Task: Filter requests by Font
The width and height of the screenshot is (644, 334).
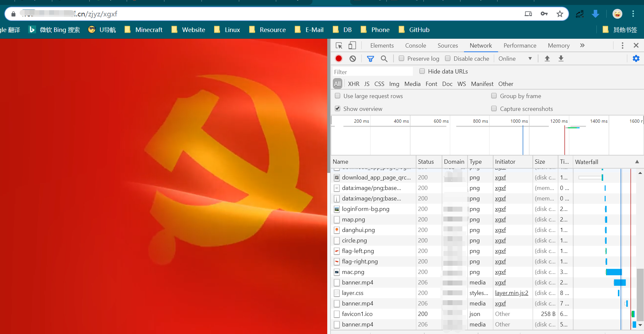Action: (x=431, y=84)
